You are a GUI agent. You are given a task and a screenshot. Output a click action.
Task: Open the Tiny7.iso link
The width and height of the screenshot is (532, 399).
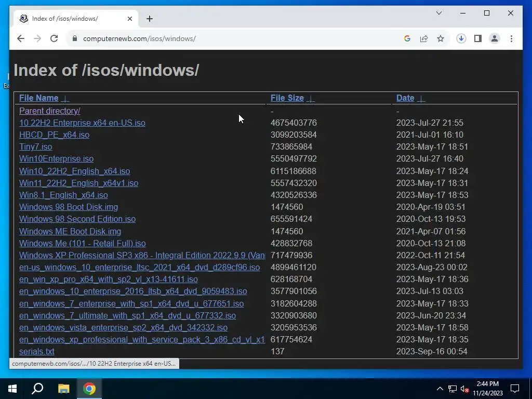tap(36, 147)
